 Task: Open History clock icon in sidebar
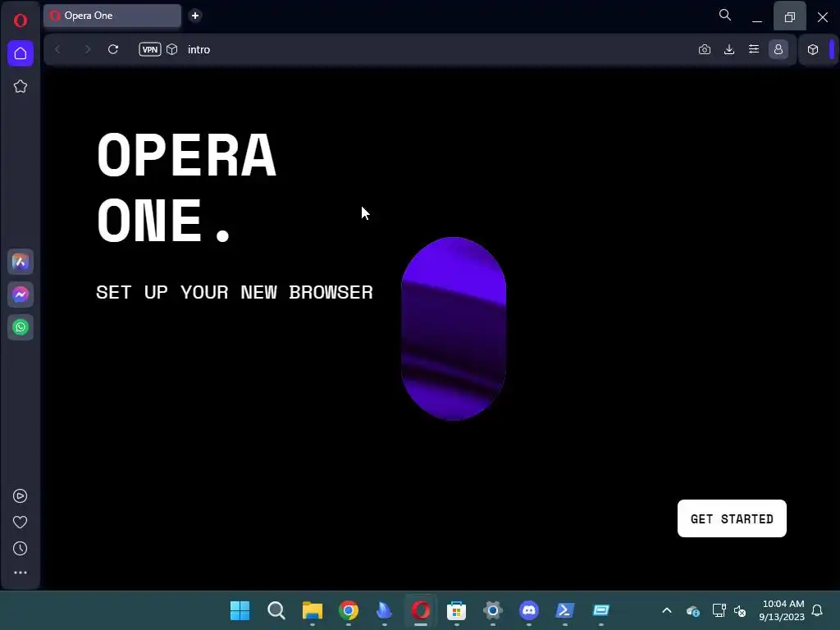(21, 549)
